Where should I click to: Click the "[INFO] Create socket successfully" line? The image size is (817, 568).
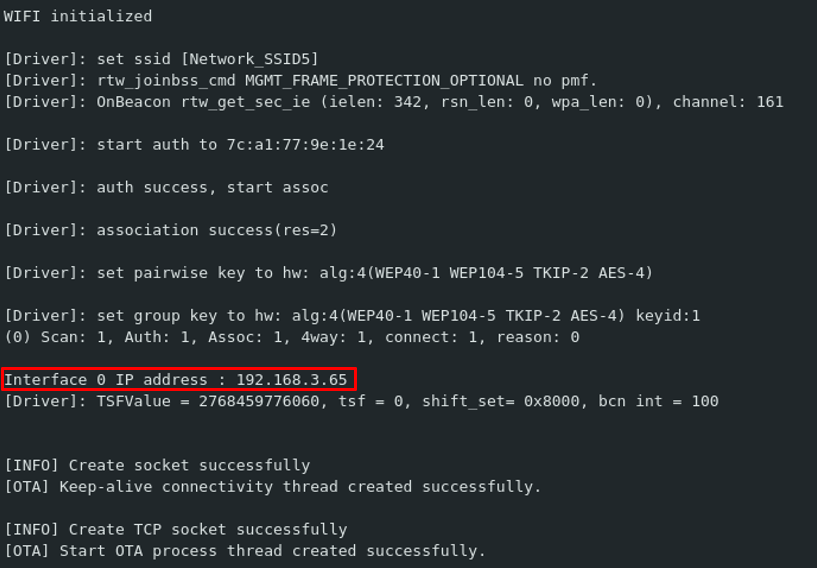[157, 465]
